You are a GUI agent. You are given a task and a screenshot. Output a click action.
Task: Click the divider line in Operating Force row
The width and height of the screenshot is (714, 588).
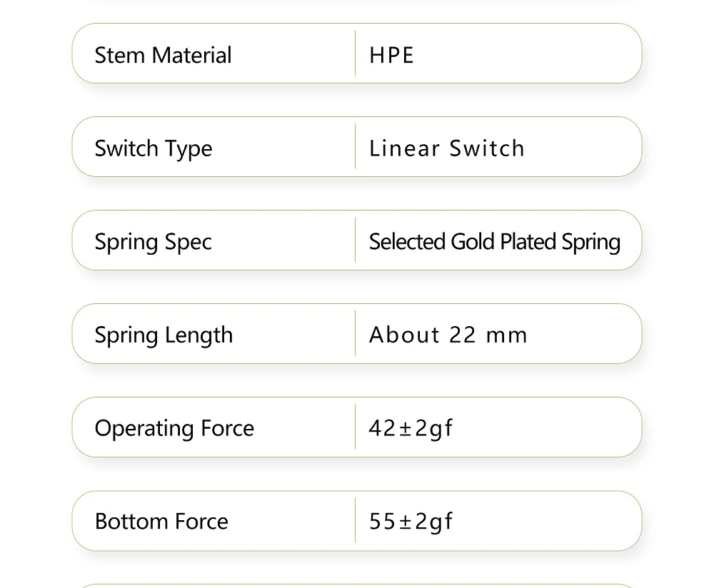pos(355,427)
